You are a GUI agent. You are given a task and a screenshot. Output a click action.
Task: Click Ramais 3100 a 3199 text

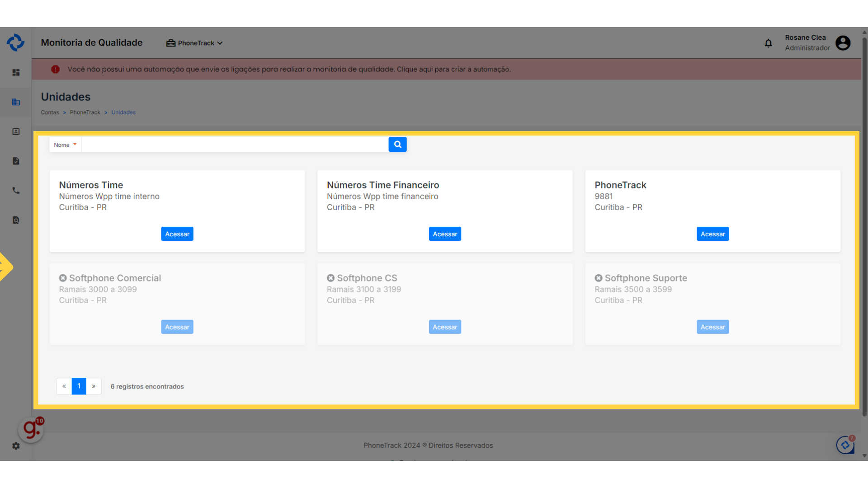pos(364,289)
